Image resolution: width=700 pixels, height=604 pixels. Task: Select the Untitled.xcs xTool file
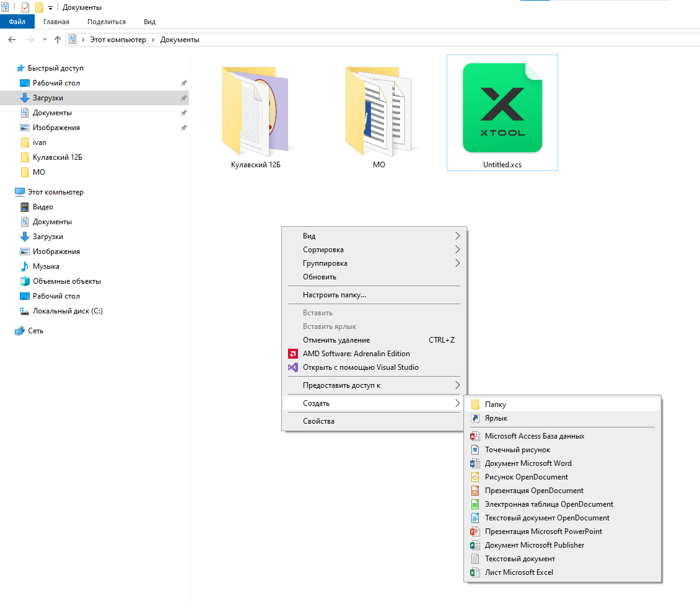click(x=502, y=113)
